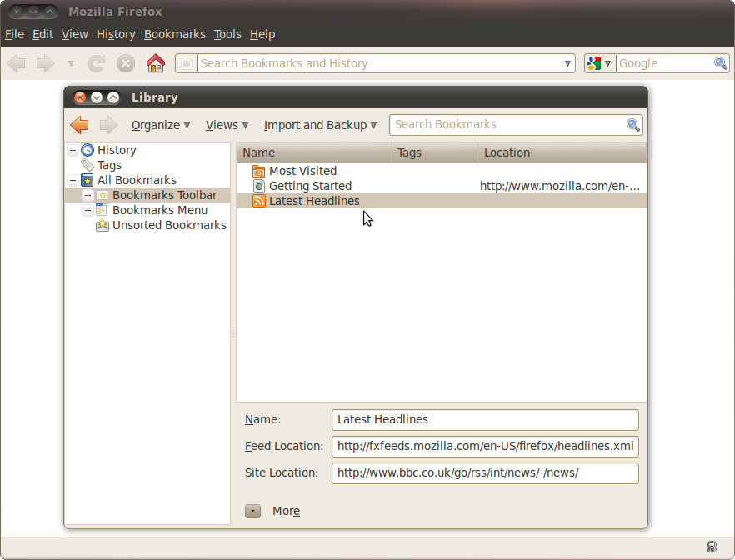Click the Library forward arrow icon

109,125
